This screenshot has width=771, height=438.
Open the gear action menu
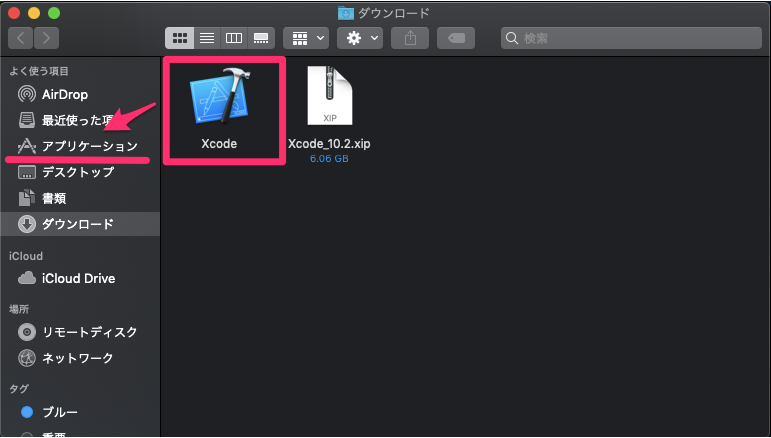(x=360, y=38)
